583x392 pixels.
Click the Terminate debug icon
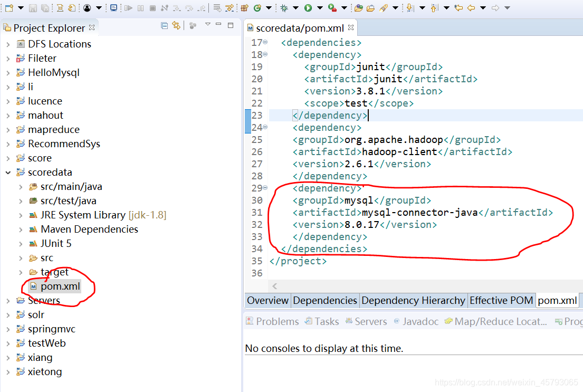coord(152,8)
